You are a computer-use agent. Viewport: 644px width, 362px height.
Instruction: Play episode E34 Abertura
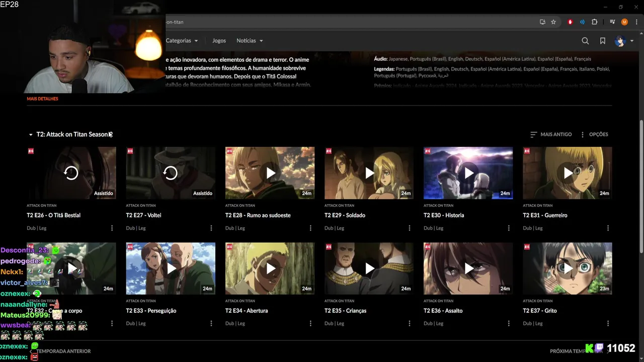270,268
